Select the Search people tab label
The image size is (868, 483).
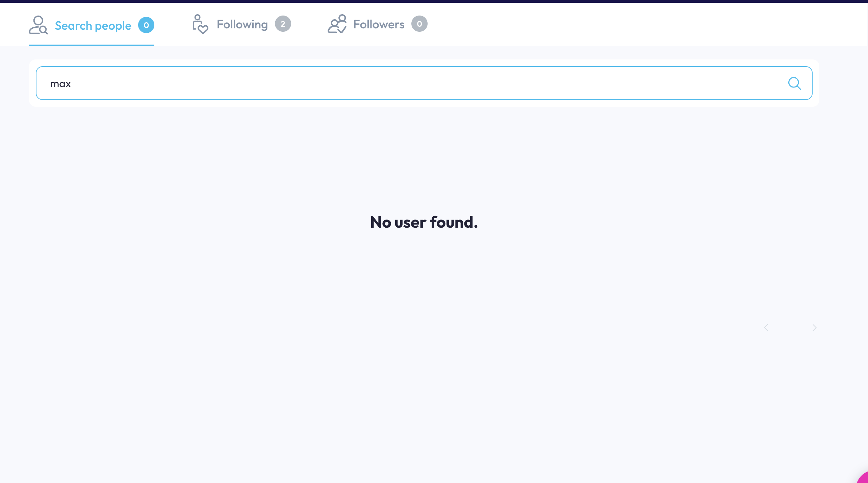tap(93, 26)
